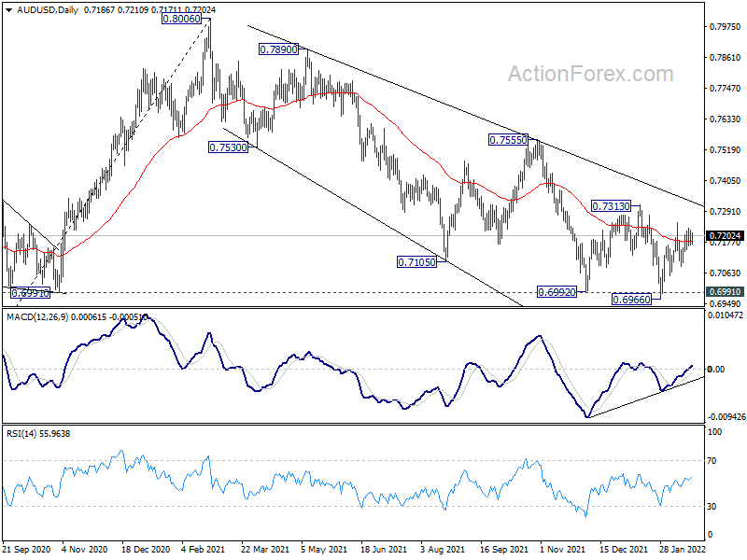Viewport: 747px width, 560px height.
Task: Click the 0.73130 price label
Action: (611, 206)
